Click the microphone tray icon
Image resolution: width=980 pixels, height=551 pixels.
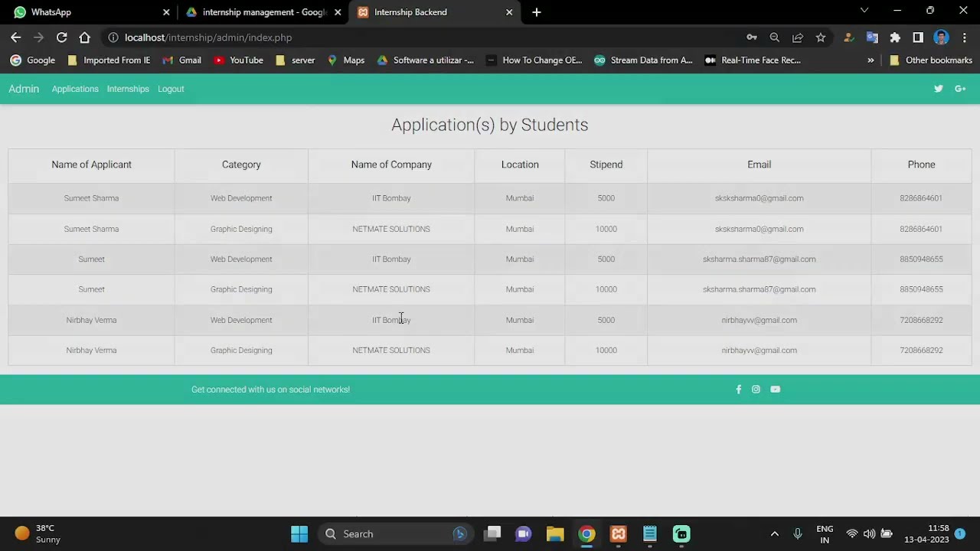click(798, 534)
